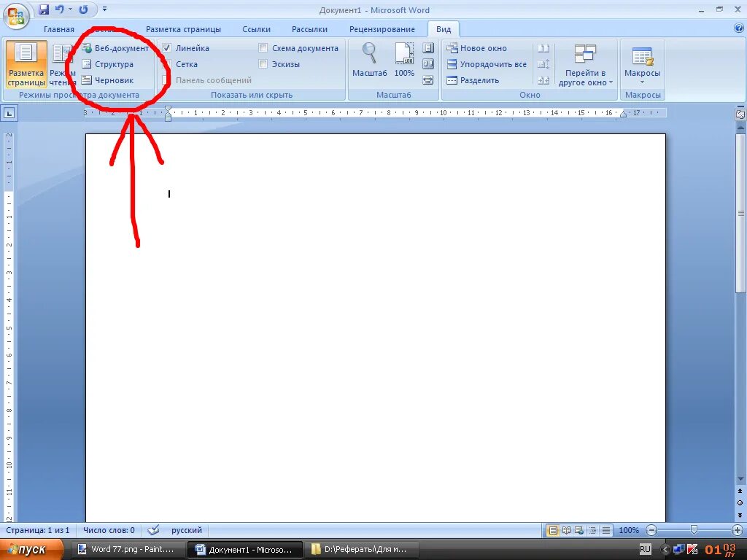Enable Эскизы checkbox
Viewport: 747px width, 560px height.
(x=263, y=64)
